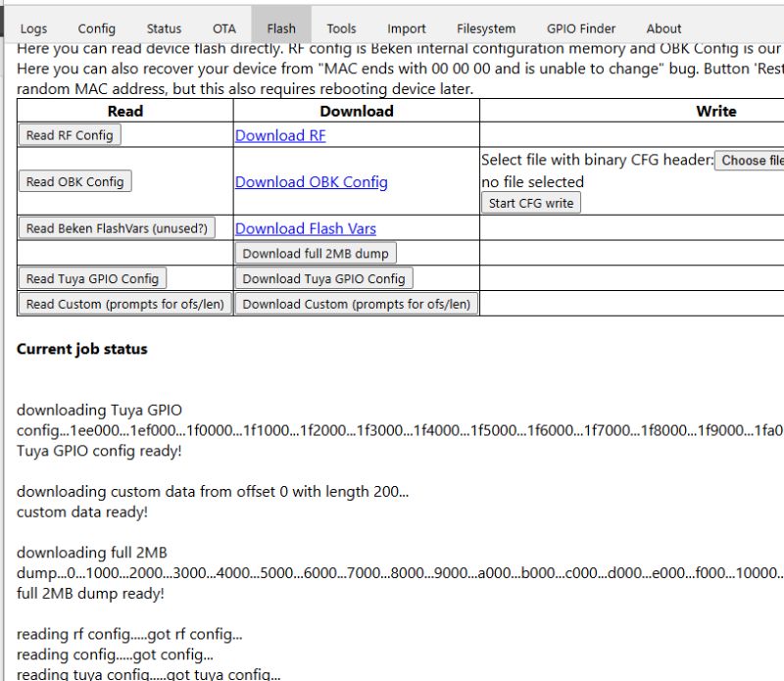View the About page
Viewport: 784px width, 681px height.
(x=663, y=28)
